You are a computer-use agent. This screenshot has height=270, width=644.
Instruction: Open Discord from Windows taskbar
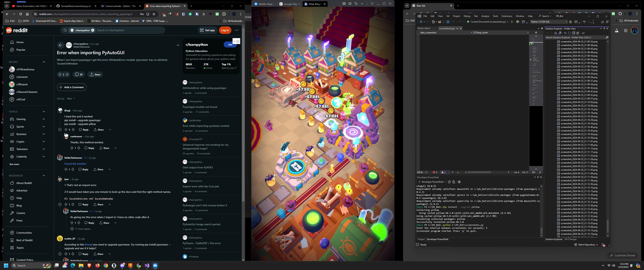pos(122,265)
